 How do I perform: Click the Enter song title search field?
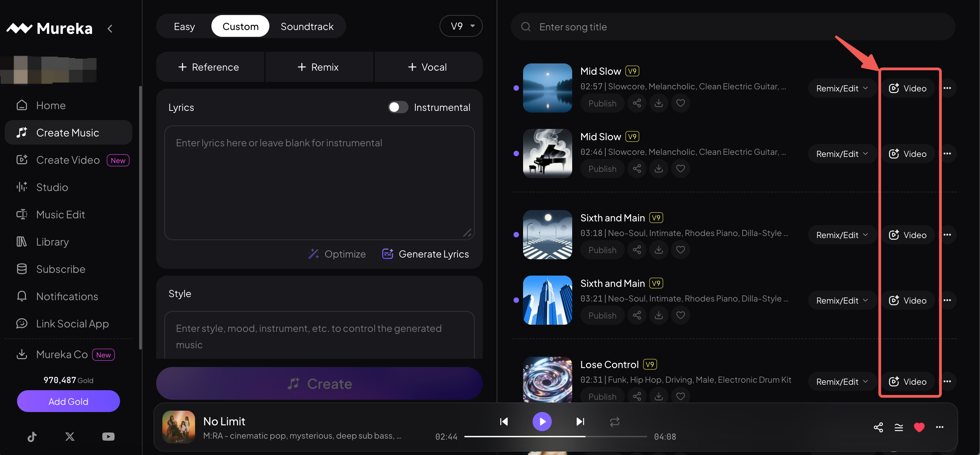click(x=732, y=27)
